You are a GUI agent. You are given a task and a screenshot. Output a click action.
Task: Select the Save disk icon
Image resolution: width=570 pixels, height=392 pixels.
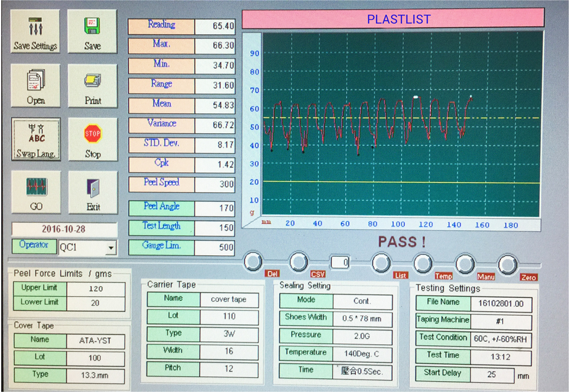tap(92, 31)
